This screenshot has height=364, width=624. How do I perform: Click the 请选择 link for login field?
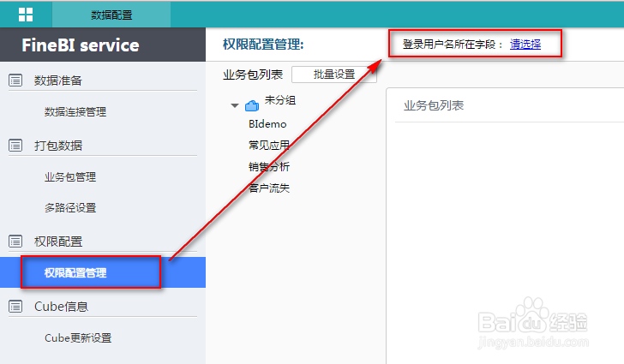pos(525,44)
